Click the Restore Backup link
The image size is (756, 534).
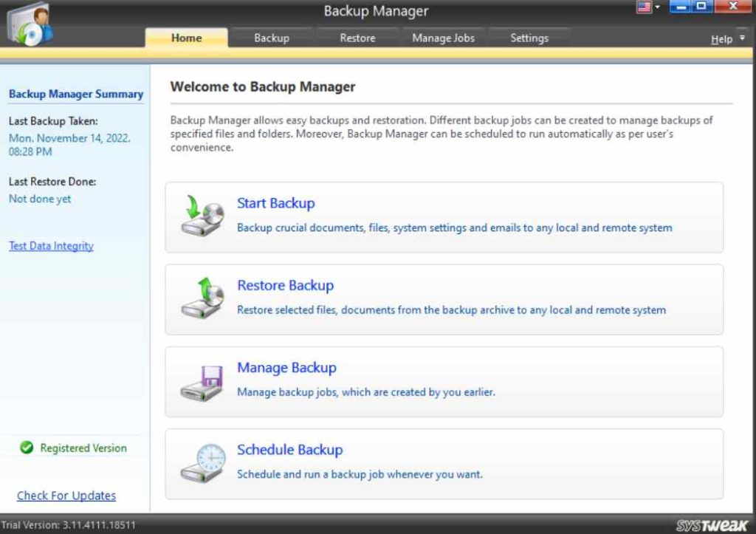click(x=286, y=285)
